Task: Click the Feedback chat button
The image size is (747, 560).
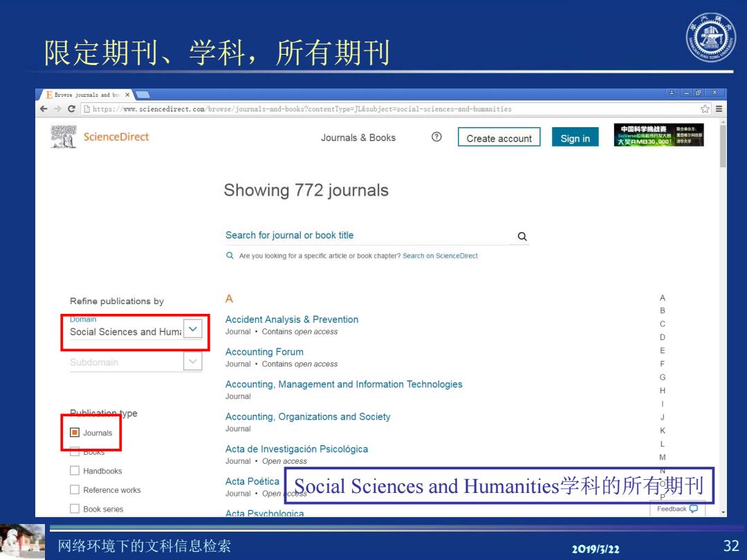Action: [x=677, y=509]
